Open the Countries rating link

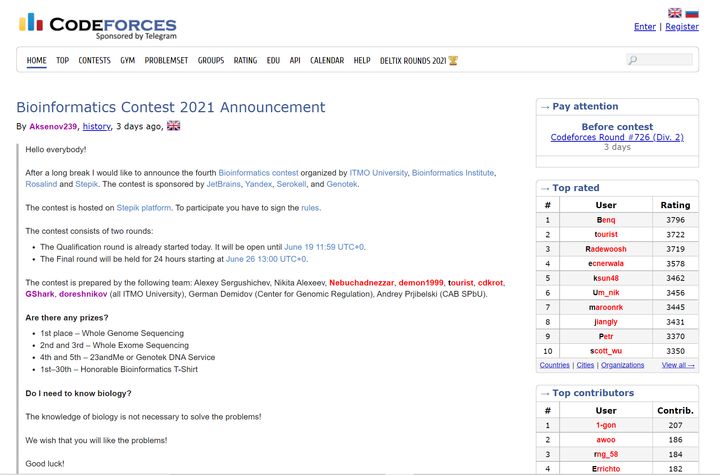click(x=554, y=365)
